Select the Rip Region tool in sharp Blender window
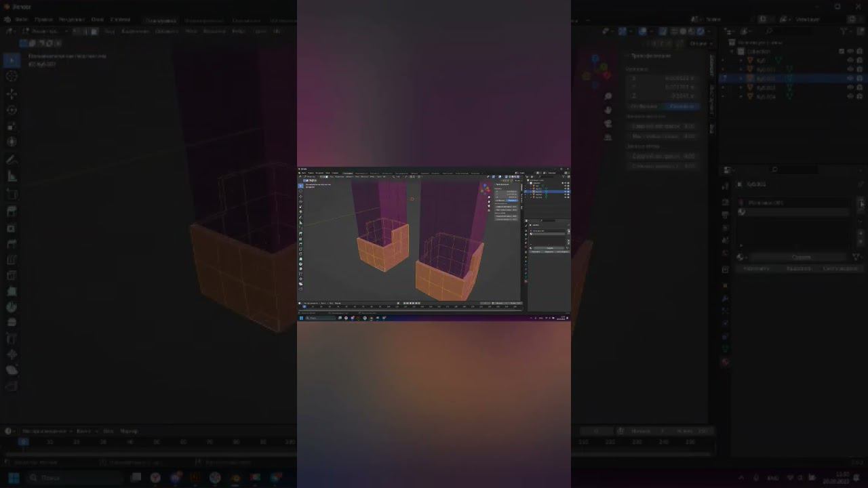This screenshot has height=488, width=868. tap(301, 289)
